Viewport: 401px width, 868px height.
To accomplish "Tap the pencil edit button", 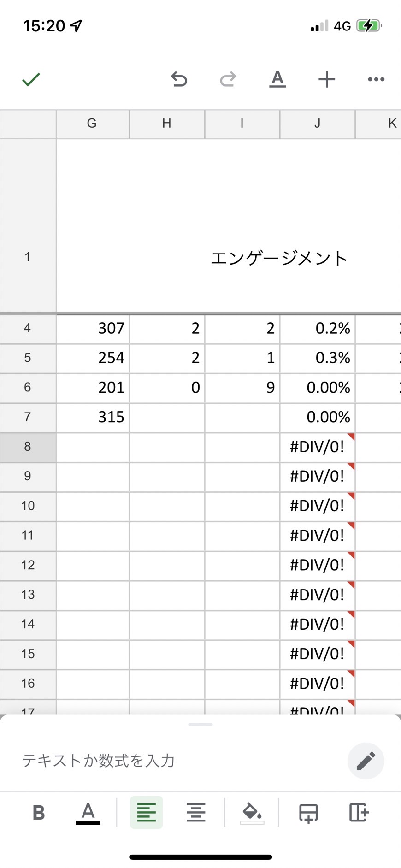I will (366, 761).
